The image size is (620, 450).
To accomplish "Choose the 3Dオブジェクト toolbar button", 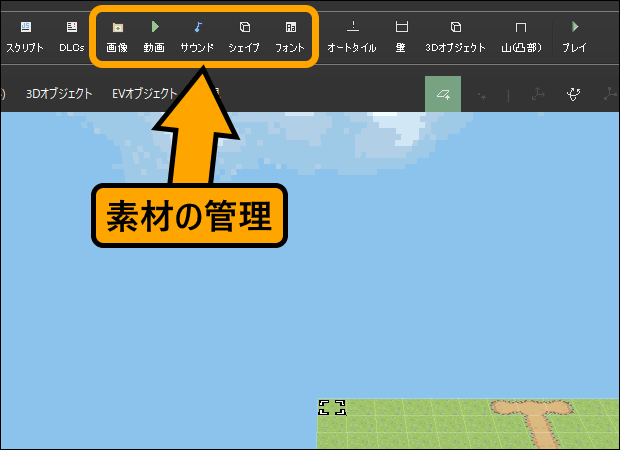I will 455,35.
